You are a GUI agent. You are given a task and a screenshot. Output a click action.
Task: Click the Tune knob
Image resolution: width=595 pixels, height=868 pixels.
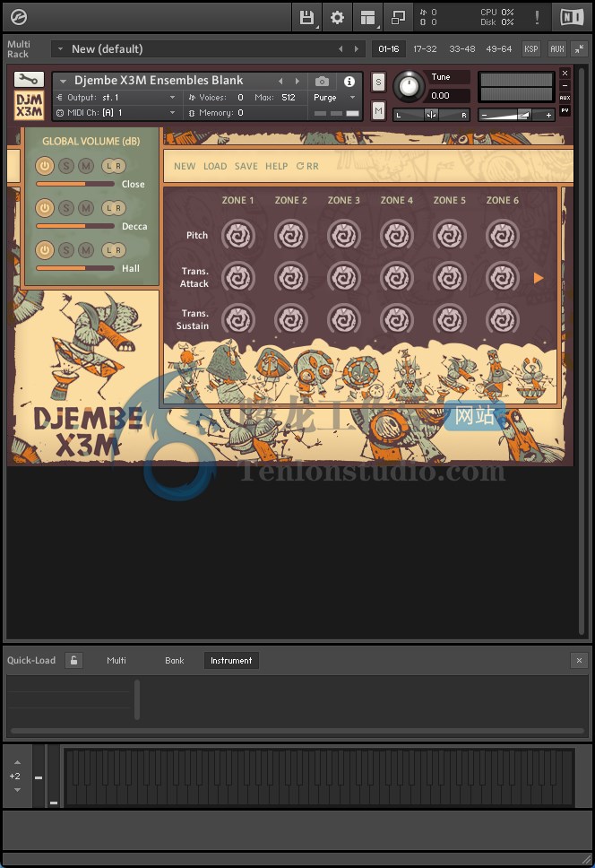pos(409,86)
